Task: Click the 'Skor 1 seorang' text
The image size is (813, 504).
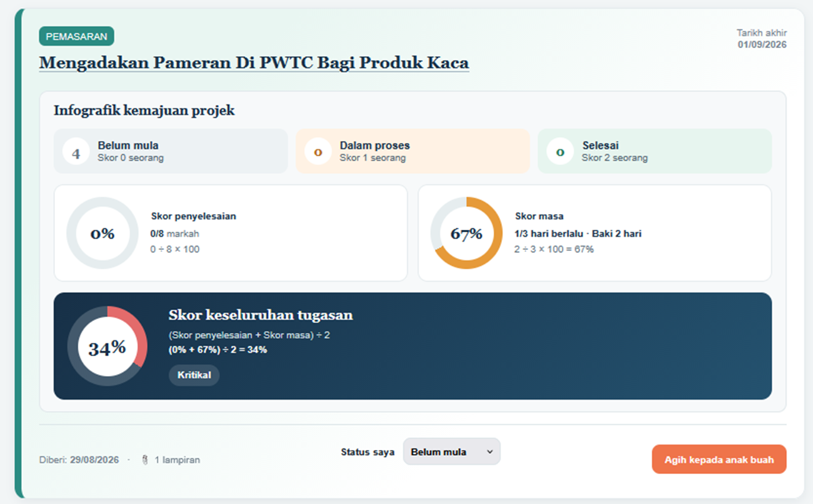Action: (373, 158)
